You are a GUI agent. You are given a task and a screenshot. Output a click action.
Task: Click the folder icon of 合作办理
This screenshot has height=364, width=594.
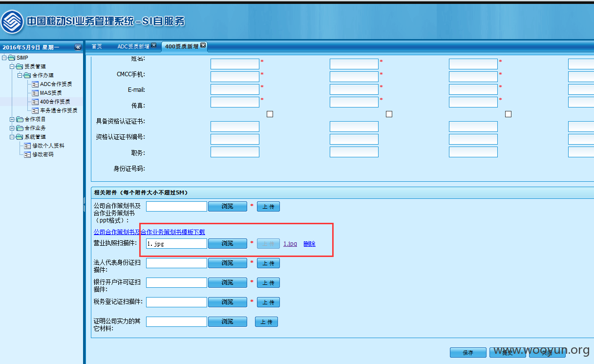tap(27, 75)
